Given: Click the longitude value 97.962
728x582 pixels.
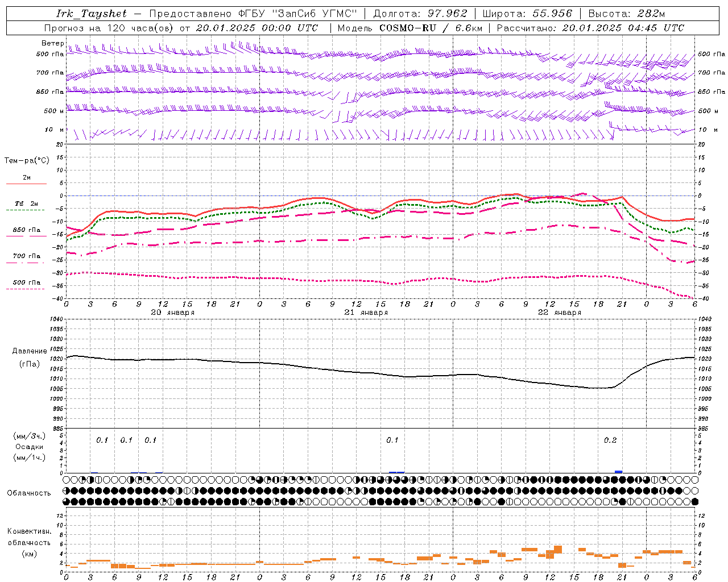Looking at the screenshot, I should 447,14.
